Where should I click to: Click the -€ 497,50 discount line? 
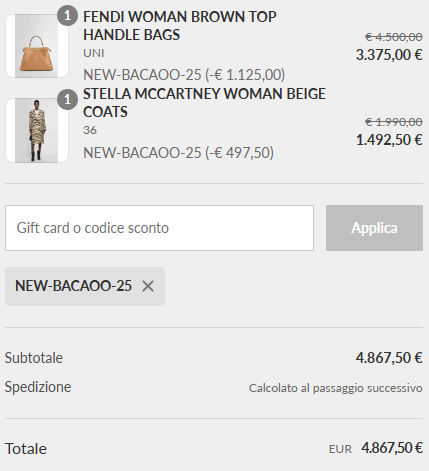pos(178,153)
